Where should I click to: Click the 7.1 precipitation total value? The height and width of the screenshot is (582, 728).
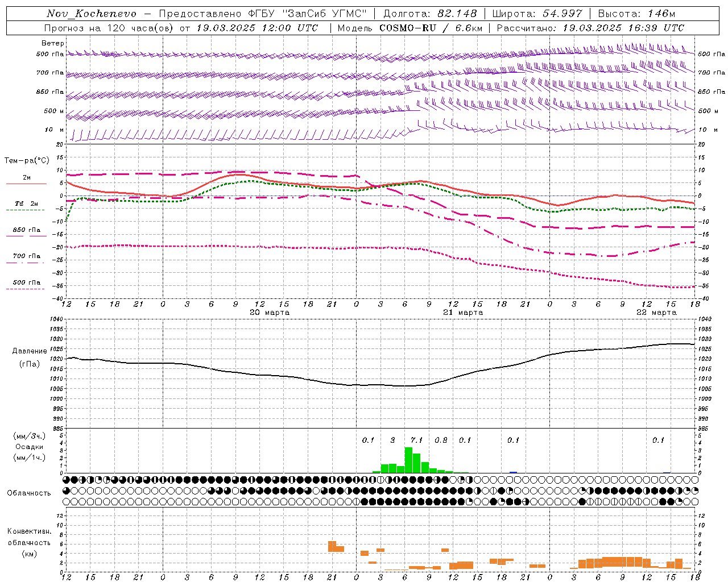pos(416,440)
